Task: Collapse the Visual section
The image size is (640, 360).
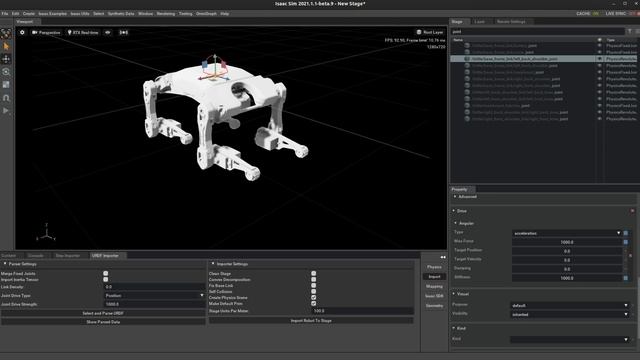Action: coord(453,294)
